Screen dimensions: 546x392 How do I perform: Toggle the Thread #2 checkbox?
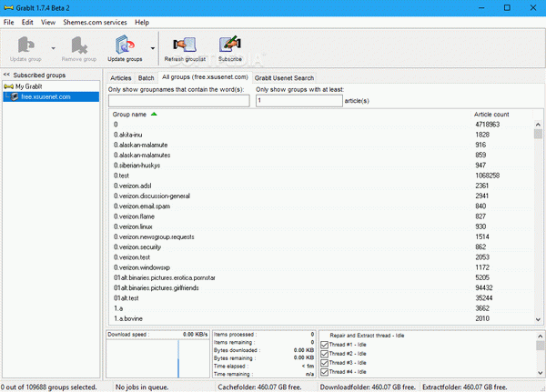(325, 354)
